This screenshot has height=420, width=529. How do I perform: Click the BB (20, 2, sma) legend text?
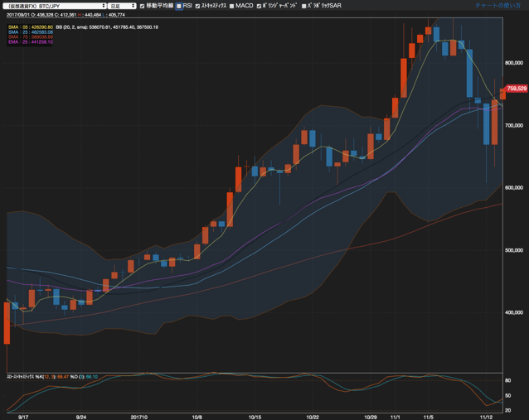tap(107, 27)
